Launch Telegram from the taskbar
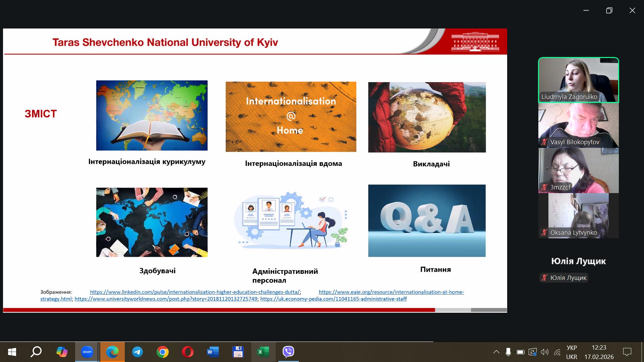Screen dimensions: 644x362 (x=137, y=352)
